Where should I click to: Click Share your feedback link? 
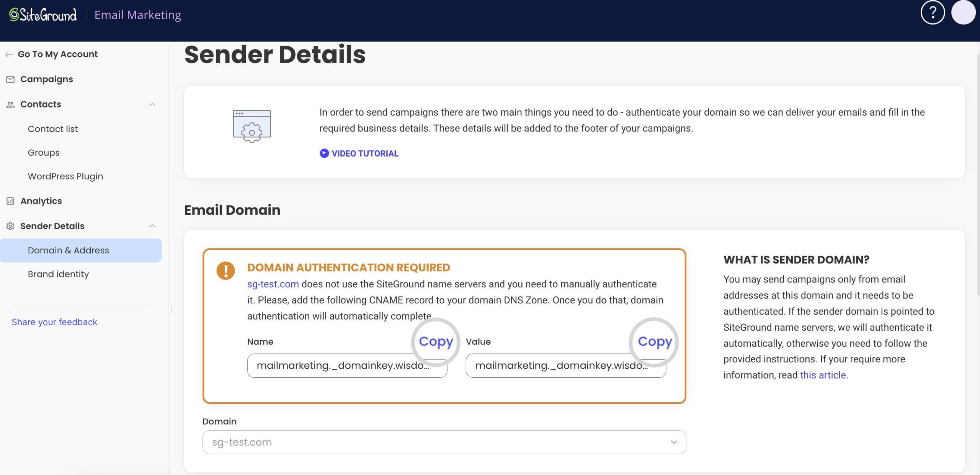54,322
